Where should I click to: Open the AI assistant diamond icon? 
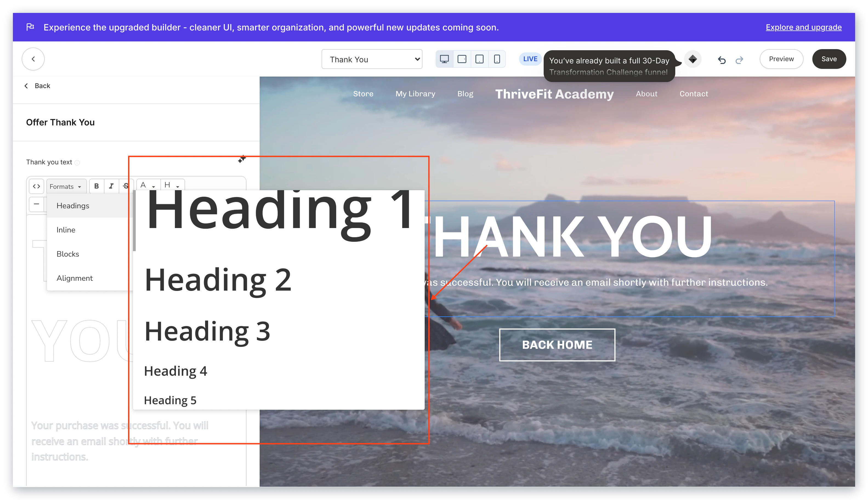click(x=692, y=59)
